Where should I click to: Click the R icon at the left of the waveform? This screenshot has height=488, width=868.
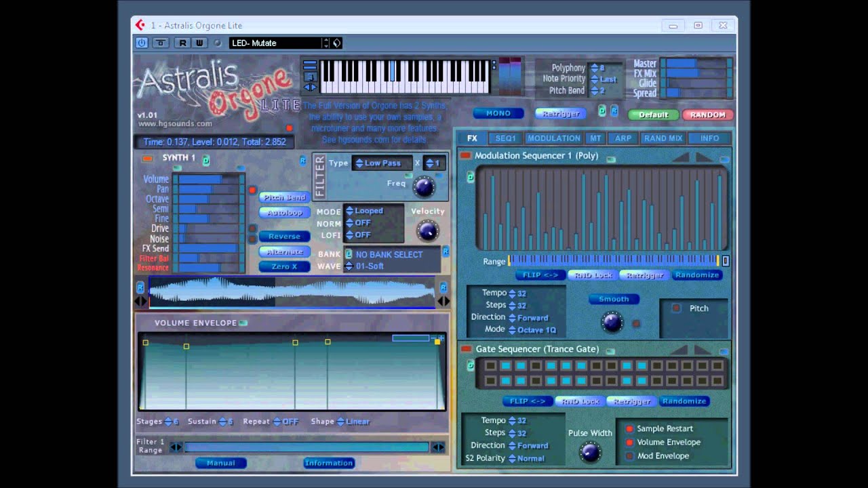(x=140, y=287)
